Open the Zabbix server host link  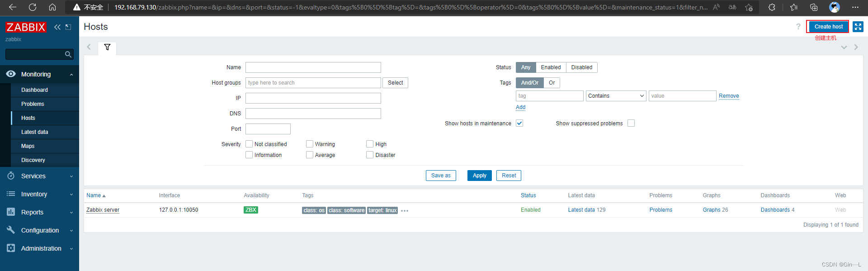point(103,210)
